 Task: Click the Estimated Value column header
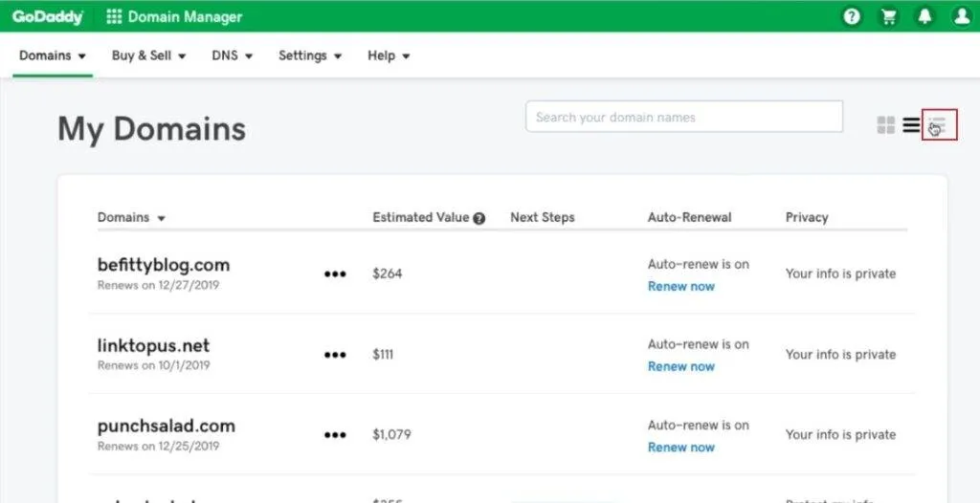421,217
